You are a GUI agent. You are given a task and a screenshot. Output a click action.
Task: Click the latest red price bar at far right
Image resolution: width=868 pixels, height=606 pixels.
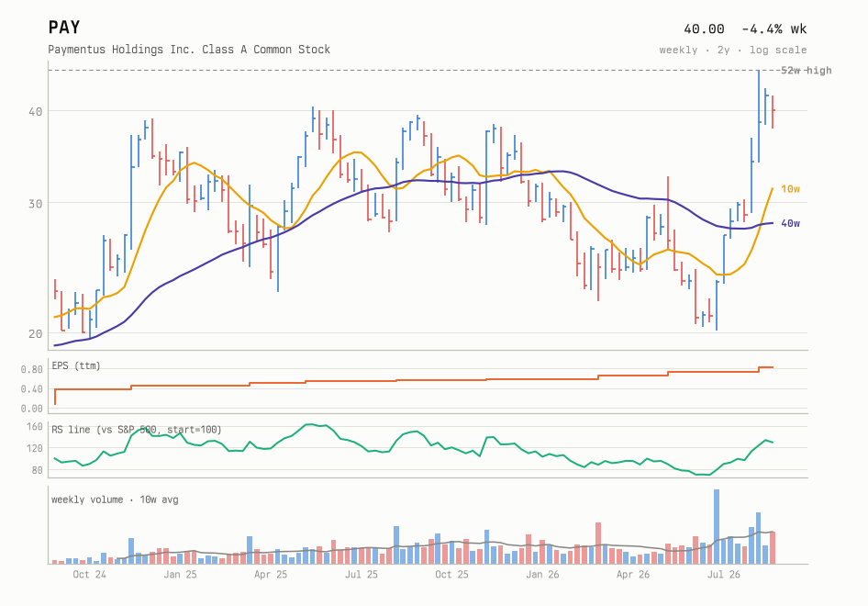pyautogui.click(x=773, y=112)
